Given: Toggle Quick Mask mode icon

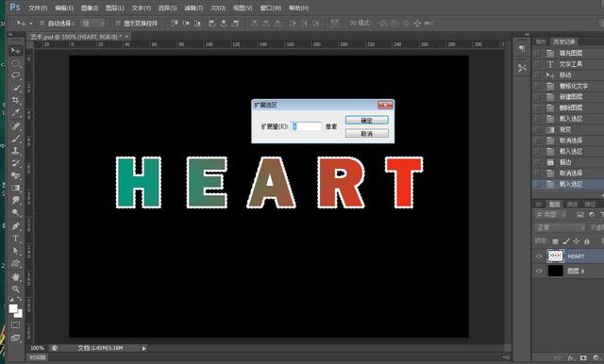Looking at the screenshot, I should tap(15, 325).
